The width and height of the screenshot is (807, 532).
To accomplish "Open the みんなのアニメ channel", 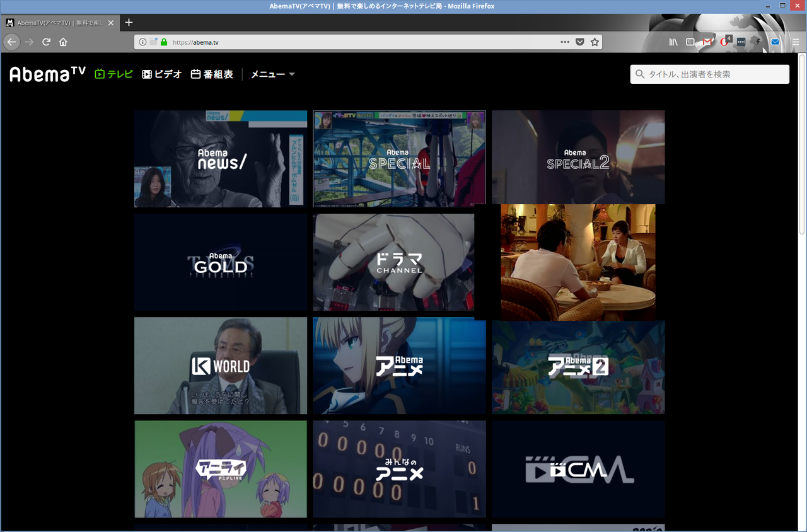I will [x=399, y=469].
